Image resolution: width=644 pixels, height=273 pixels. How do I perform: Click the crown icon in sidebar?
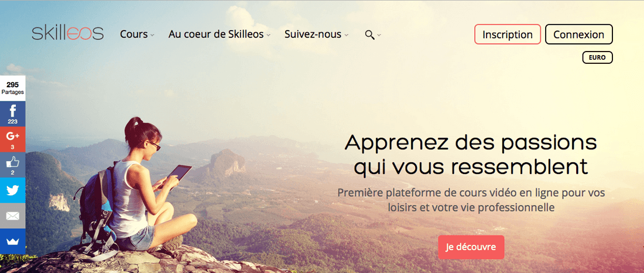coord(13,241)
